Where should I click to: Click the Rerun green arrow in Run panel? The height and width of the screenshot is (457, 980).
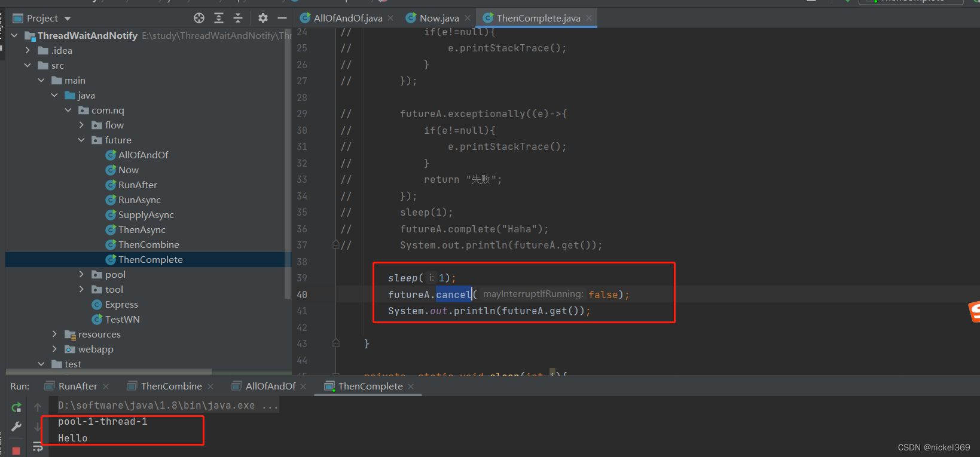(17, 407)
